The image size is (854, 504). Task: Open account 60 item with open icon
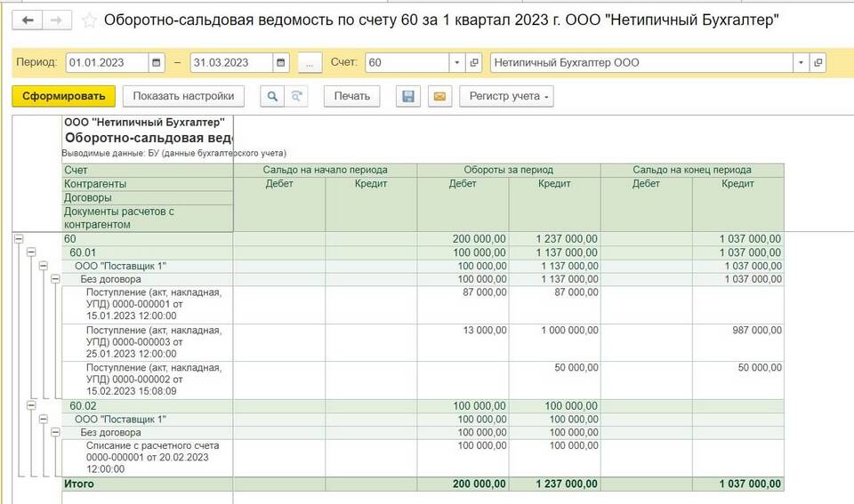(x=474, y=62)
